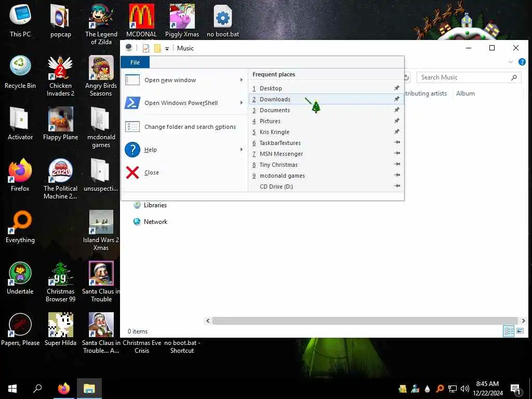Click Firefox icon in the taskbar
Viewport: 532px width, 399px height.
coord(64,389)
